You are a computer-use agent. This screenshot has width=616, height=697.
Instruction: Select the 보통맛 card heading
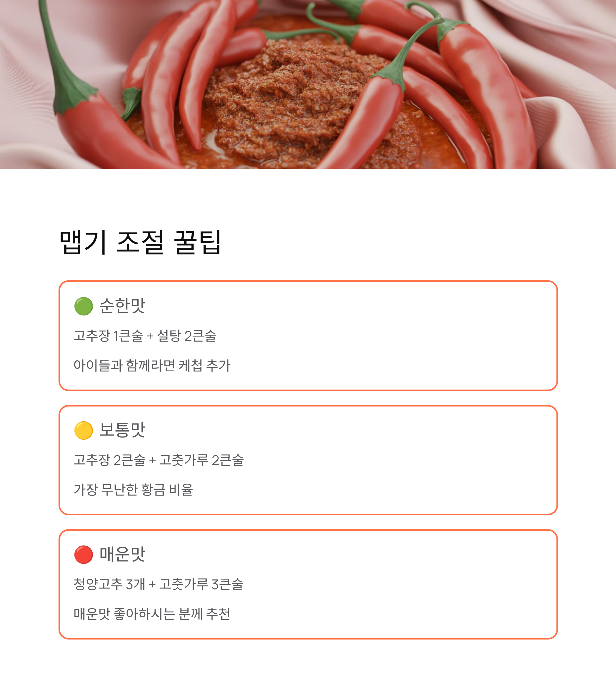pyautogui.click(x=122, y=430)
